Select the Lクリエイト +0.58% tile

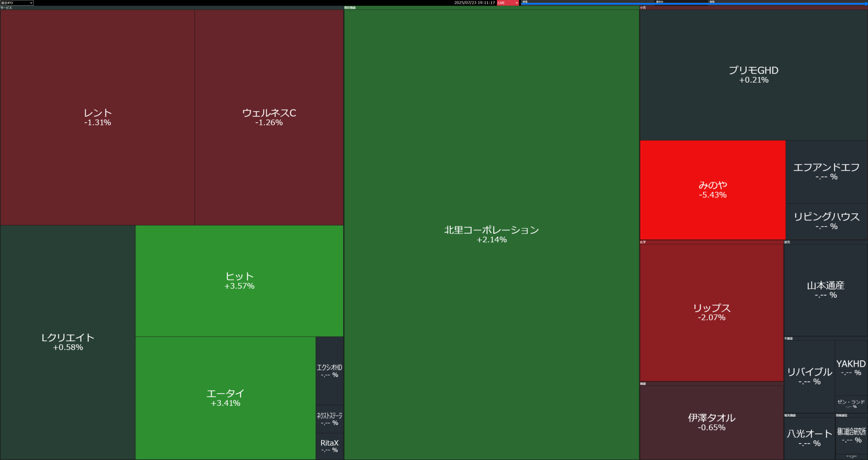click(68, 342)
